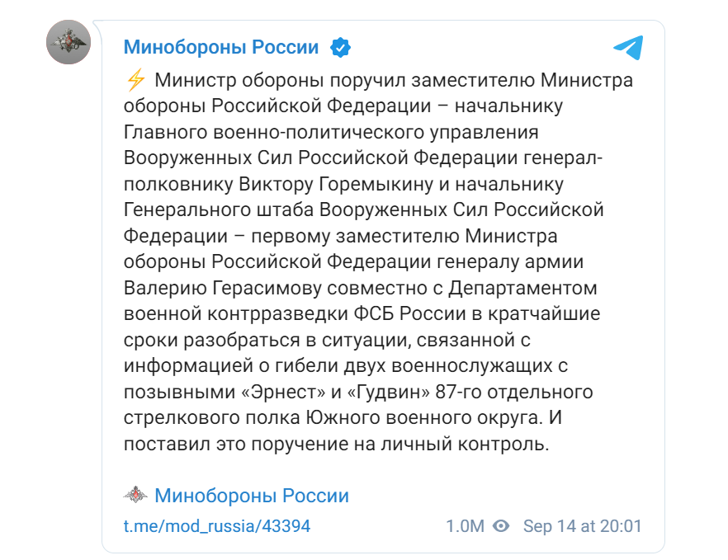The height and width of the screenshot is (560, 728).
Task: Open Минобороны России channel title at top
Action: (220, 47)
